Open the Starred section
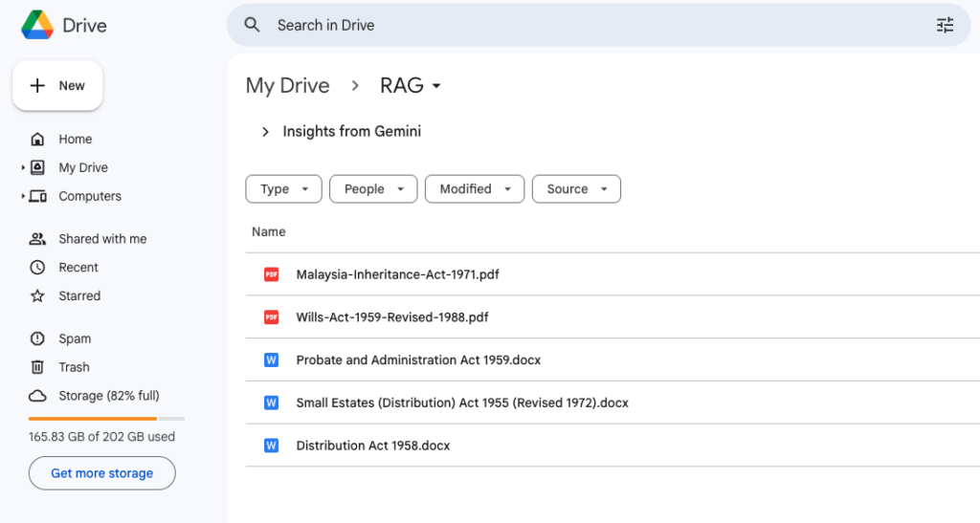This screenshot has height=523, width=980. pyautogui.click(x=78, y=296)
